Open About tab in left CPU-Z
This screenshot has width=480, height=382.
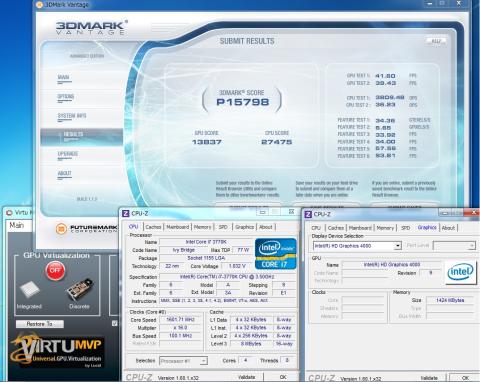pyautogui.click(x=266, y=227)
